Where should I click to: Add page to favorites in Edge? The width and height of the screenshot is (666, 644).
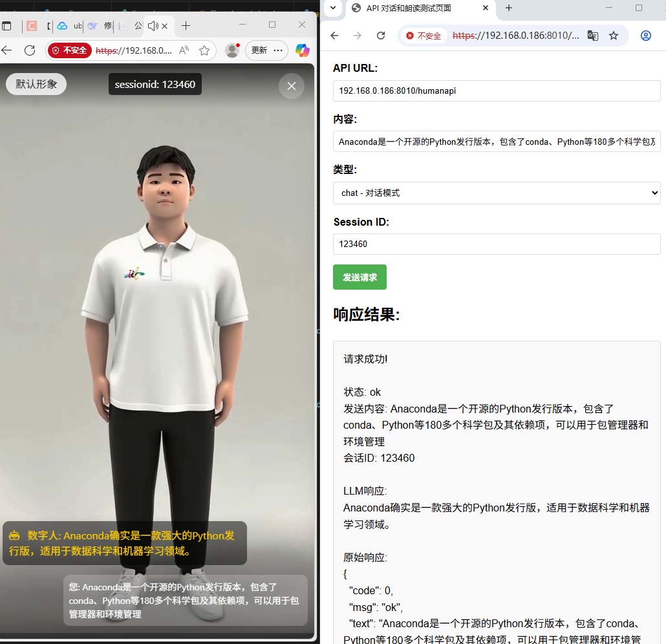tap(204, 50)
